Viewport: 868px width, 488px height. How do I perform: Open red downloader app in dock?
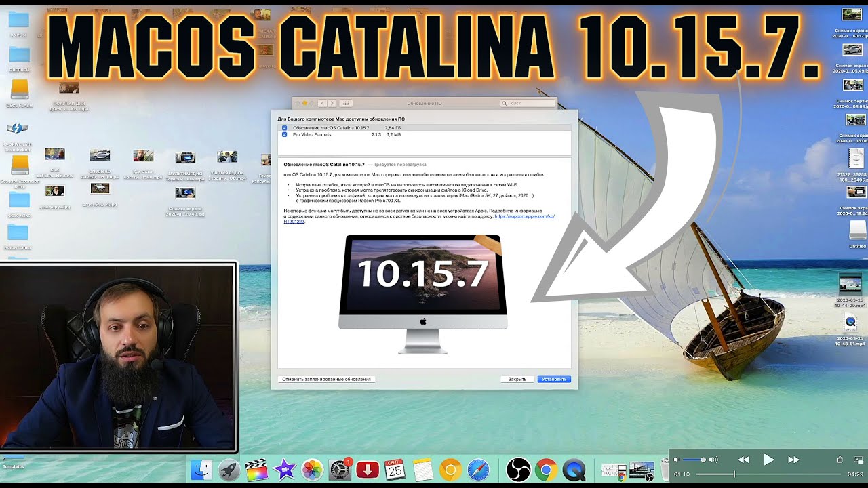[x=368, y=470]
